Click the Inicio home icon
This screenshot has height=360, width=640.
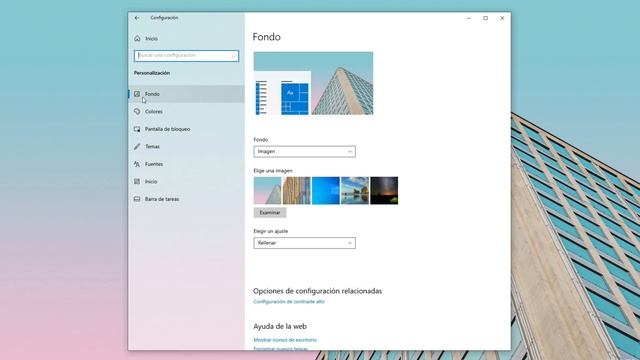pyautogui.click(x=137, y=38)
